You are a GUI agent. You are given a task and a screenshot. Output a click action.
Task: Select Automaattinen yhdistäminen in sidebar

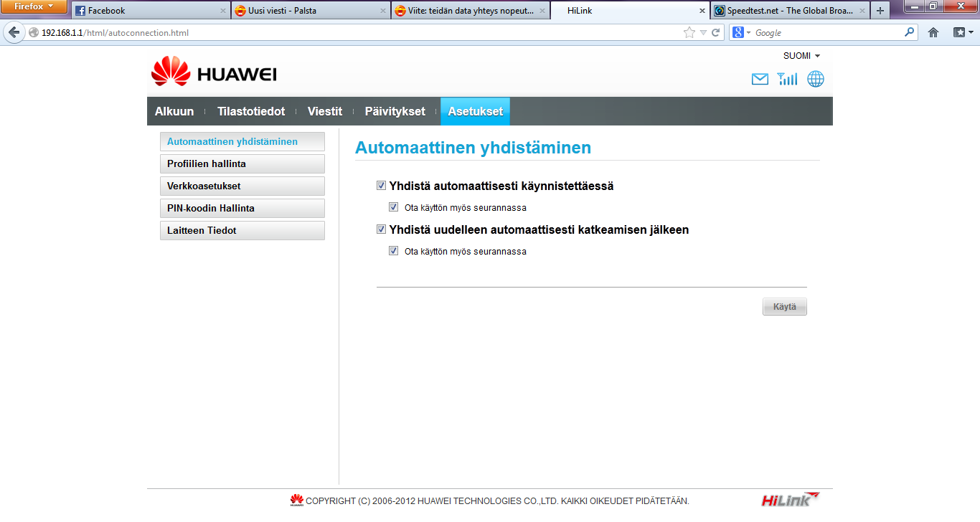coord(242,141)
